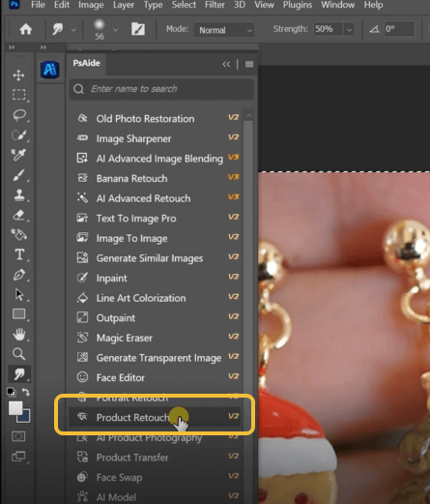Click the Face Editor smiley icon

point(82,377)
